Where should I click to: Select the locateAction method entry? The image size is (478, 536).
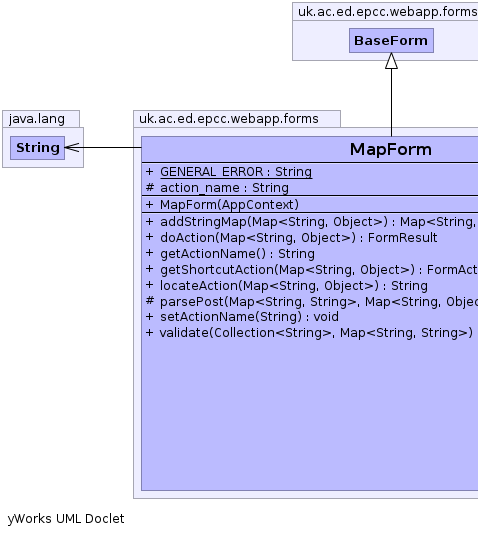[287, 285]
